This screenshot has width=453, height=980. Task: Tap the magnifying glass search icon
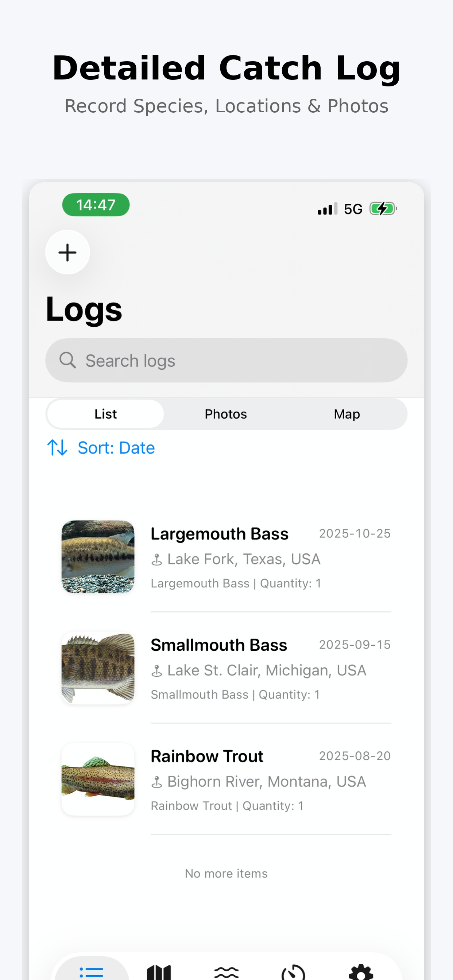[68, 360]
